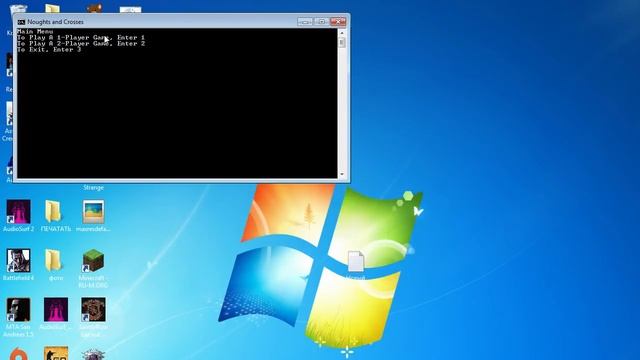
Task: Select the MTA San Andreas 1.5 shortcut
Action: point(18,318)
